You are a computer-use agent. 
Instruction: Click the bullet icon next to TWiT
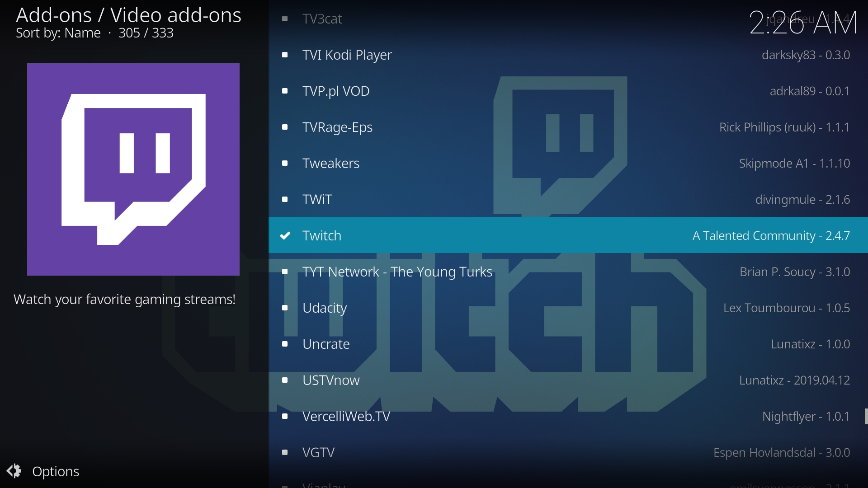pos(285,200)
